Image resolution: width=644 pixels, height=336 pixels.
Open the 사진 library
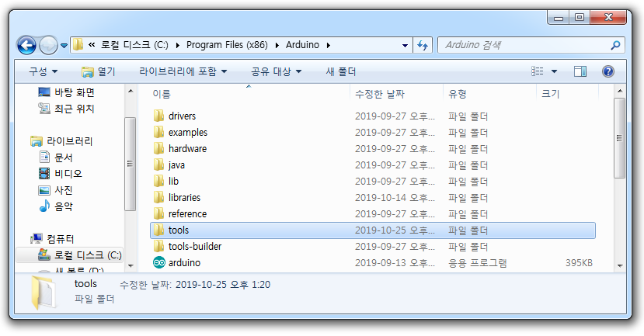[x=56, y=190]
